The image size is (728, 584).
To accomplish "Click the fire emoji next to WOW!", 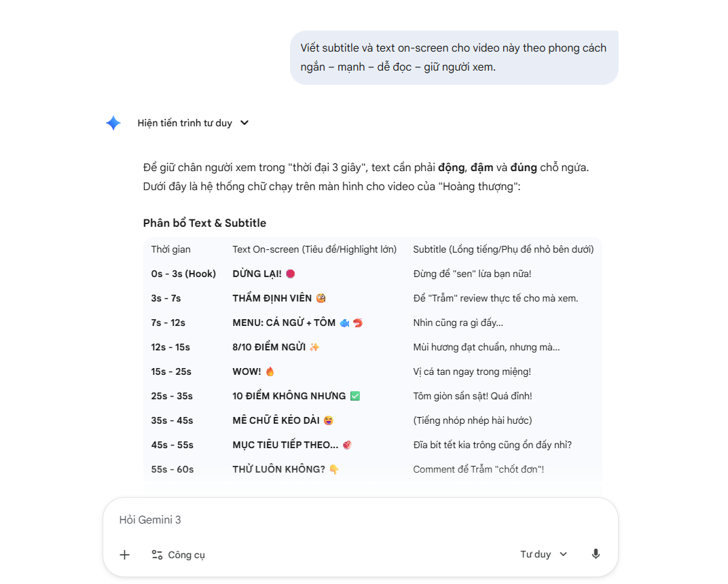I will pos(270,371).
